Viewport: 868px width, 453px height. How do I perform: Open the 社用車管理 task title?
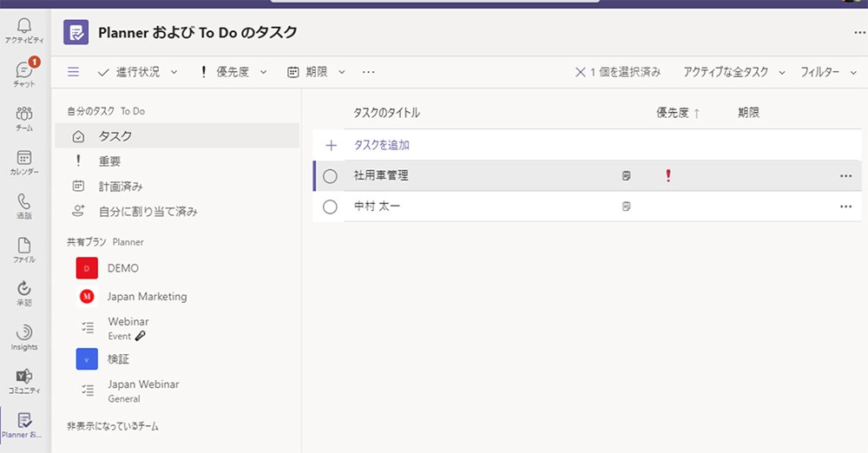pos(381,175)
